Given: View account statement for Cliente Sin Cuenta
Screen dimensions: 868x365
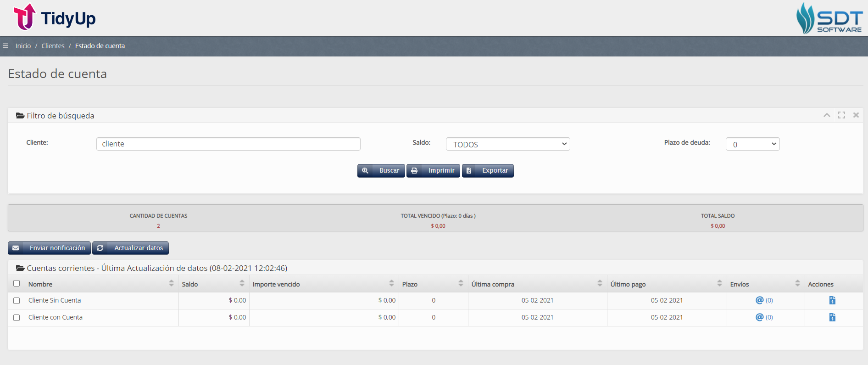Looking at the screenshot, I should (832, 300).
